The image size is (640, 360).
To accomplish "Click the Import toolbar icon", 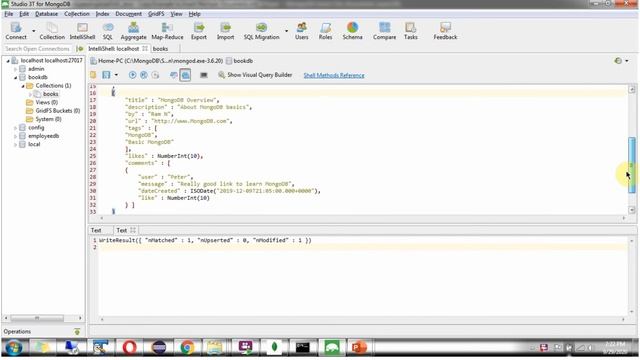I will (225, 31).
